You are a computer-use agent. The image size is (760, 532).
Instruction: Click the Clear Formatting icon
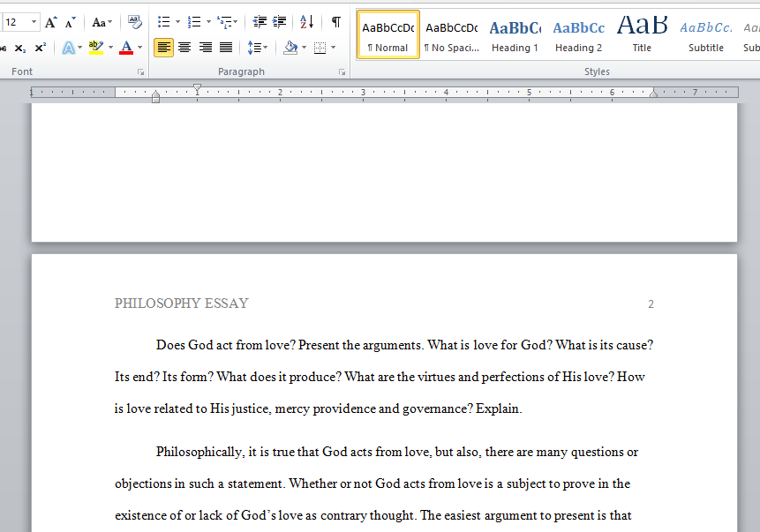(135, 22)
